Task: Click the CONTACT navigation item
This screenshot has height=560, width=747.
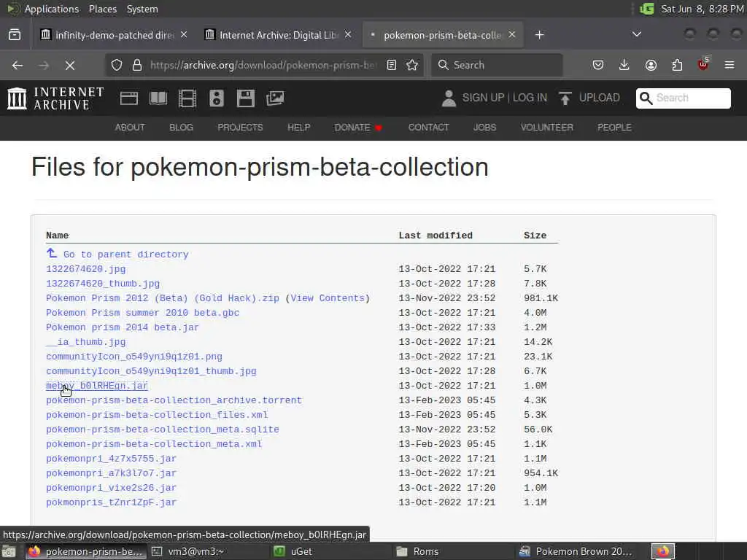Action: (428, 127)
